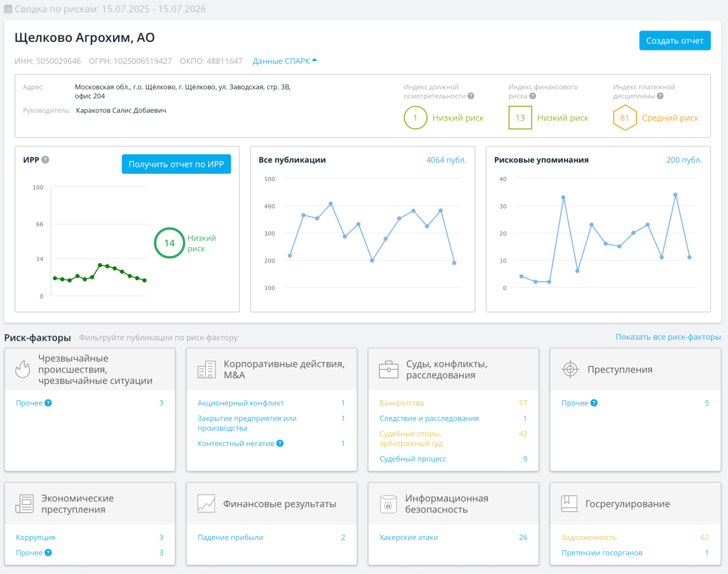Click the count 26 next to Хакерские атаки
The height and width of the screenshot is (574, 728).
[x=523, y=537]
